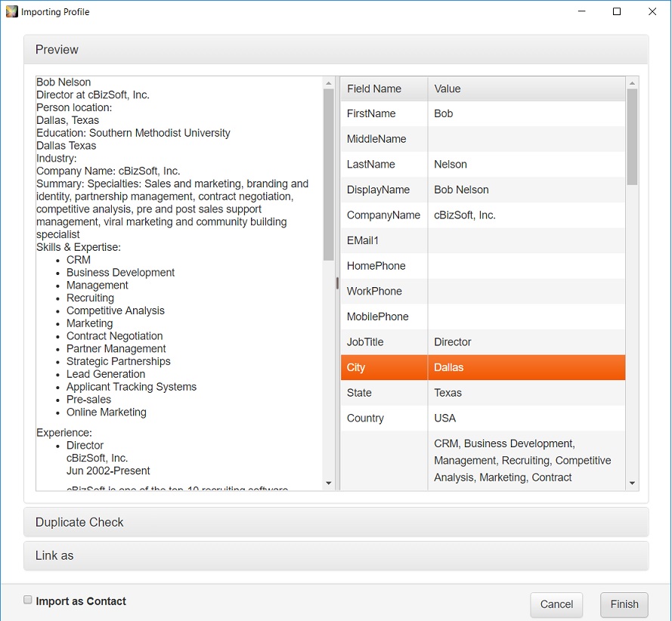This screenshot has height=621, width=672.
Task: Click the 'Jun 2002-Present' date line
Action: pyautogui.click(x=108, y=471)
